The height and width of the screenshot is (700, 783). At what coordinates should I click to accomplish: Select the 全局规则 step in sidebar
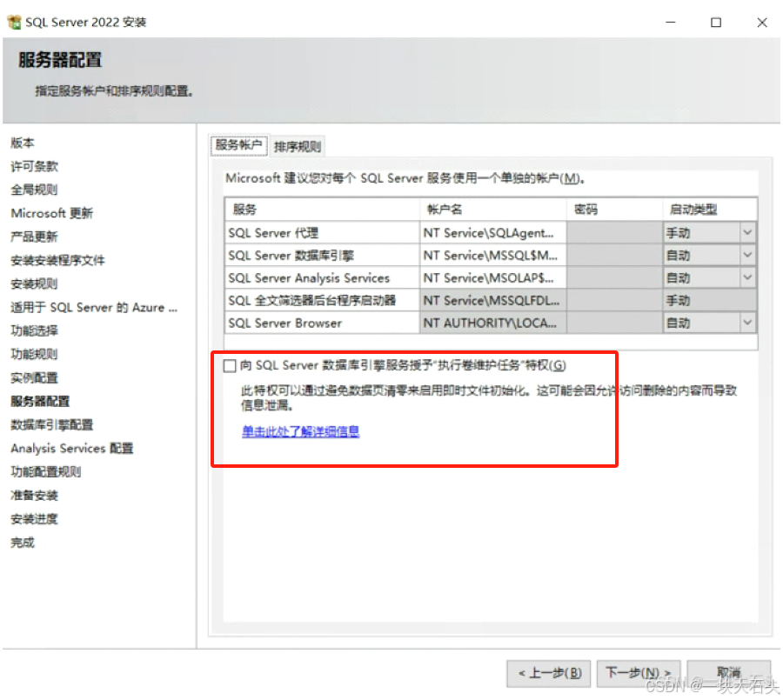35,190
